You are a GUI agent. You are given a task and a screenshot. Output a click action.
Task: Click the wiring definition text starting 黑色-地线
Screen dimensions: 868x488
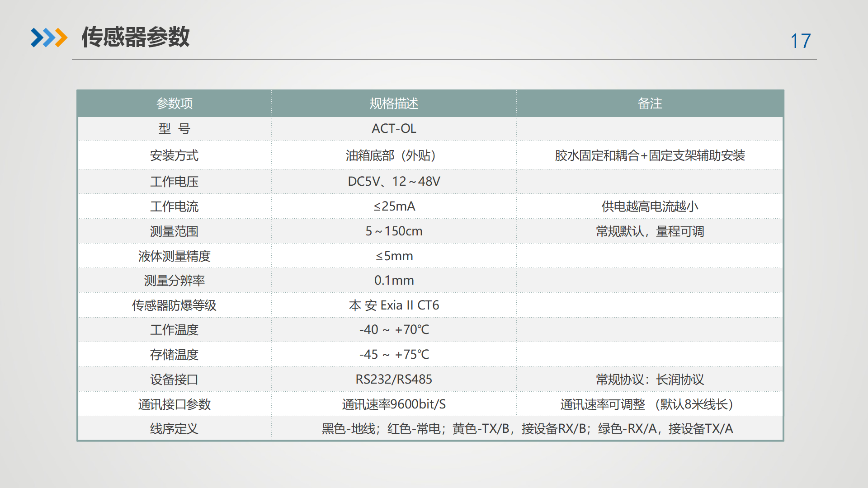(527, 429)
